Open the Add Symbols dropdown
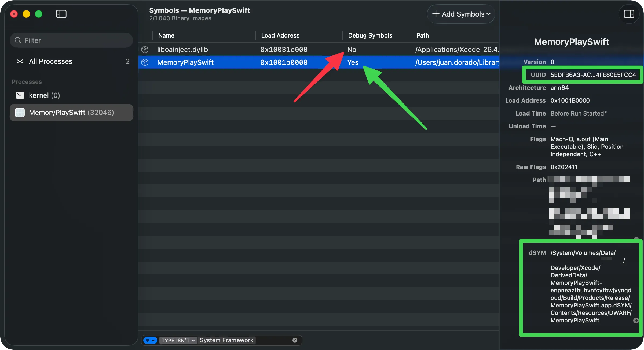This screenshot has width=644, height=350. 461,14
